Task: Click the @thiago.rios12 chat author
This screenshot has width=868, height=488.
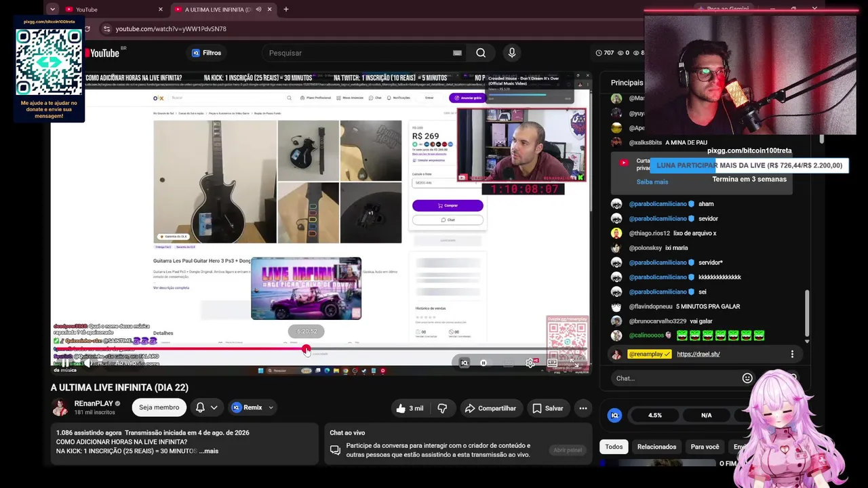Action: click(x=649, y=233)
